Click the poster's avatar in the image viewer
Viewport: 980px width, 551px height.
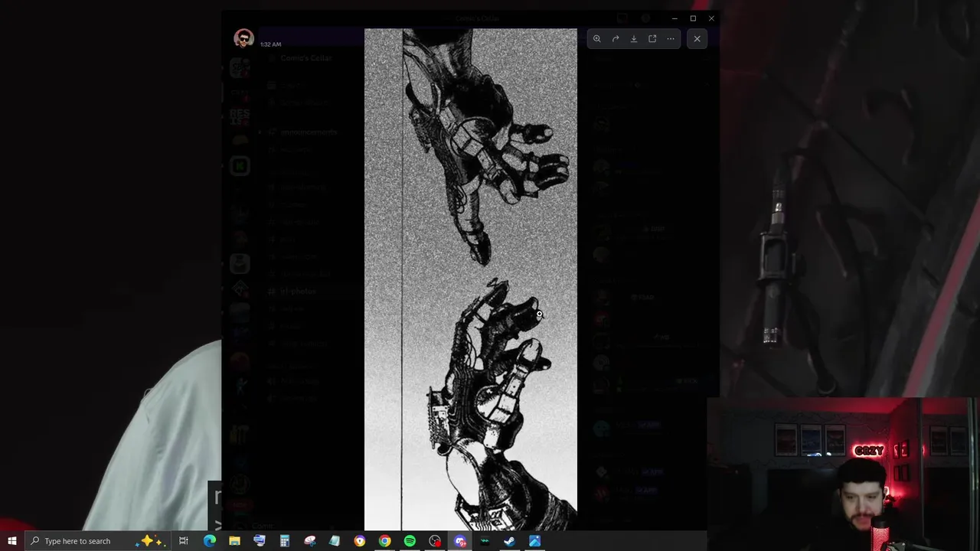point(243,39)
